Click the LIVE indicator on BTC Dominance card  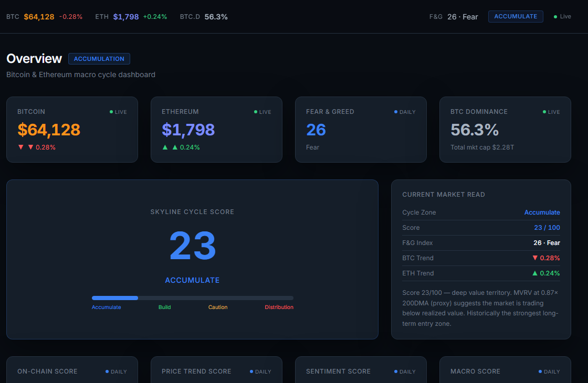coord(551,112)
